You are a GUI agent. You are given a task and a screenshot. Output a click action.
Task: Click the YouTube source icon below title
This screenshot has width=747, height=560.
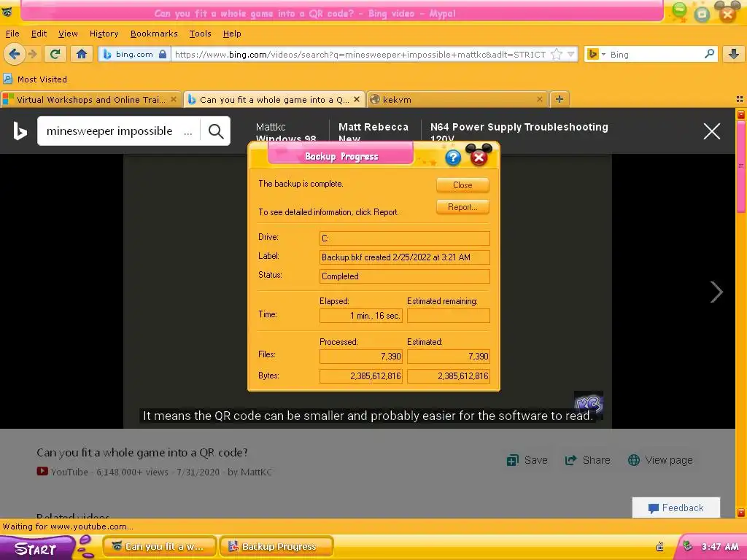[x=42, y=472]
